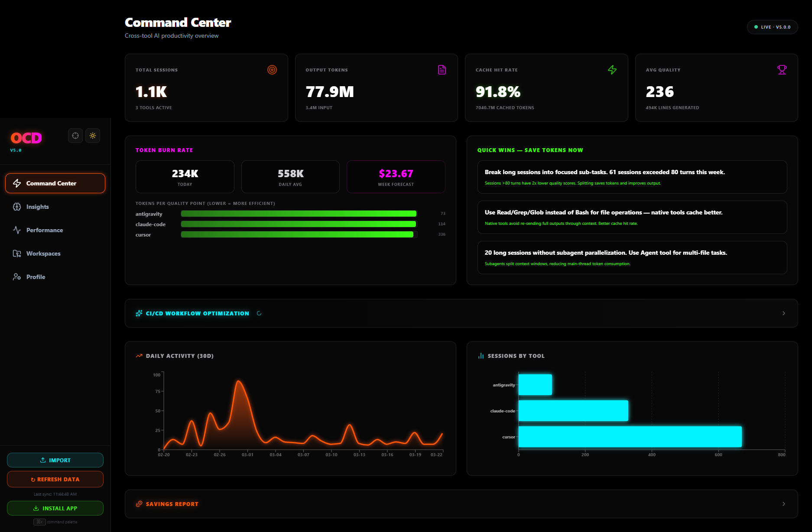Click the $23.67 Week Forecast tile

pyautogui.click(x=396, y=177)
